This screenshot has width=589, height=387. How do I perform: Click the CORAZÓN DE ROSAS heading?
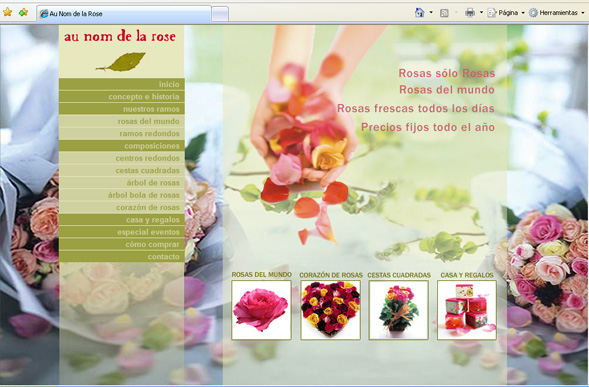point(331,275)
